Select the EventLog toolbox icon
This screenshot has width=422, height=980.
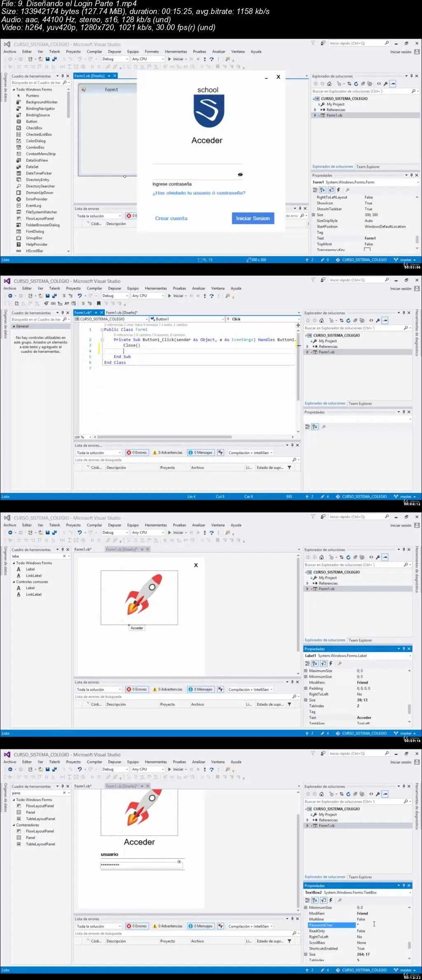(x=19, y=205)
